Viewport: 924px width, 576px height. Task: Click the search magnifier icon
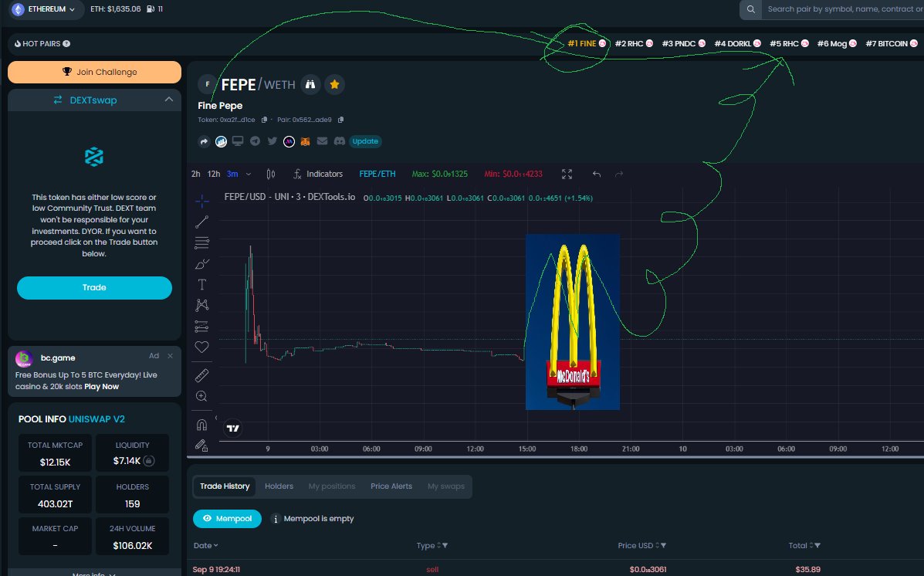(751, 9)
